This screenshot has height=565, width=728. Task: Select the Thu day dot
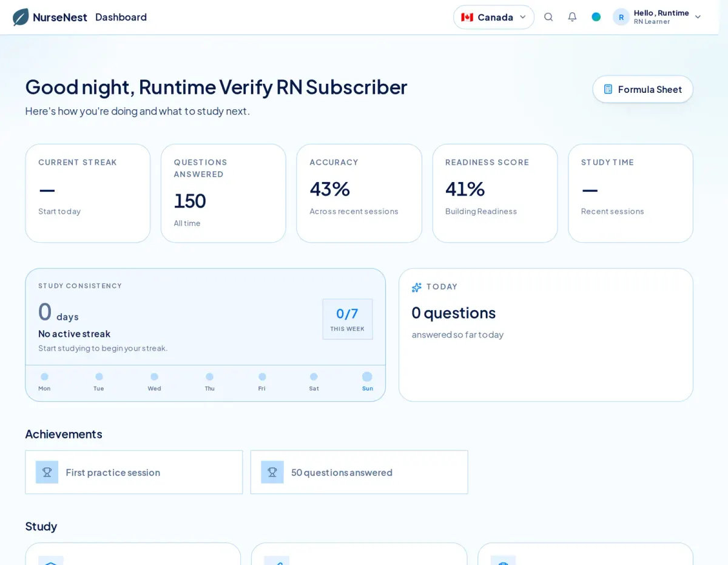[x=209, y=377]
